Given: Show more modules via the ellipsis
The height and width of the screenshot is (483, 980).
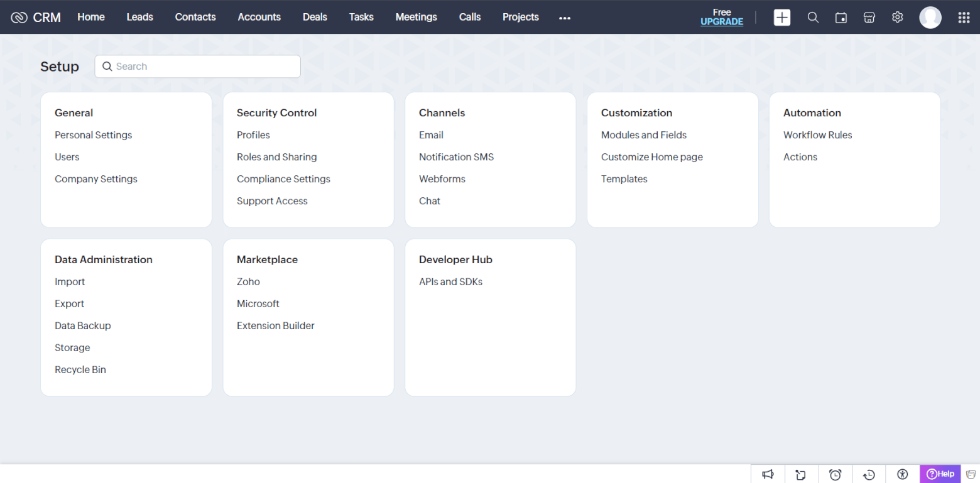Looking at the screenshot, I should [x=565, y=18].
